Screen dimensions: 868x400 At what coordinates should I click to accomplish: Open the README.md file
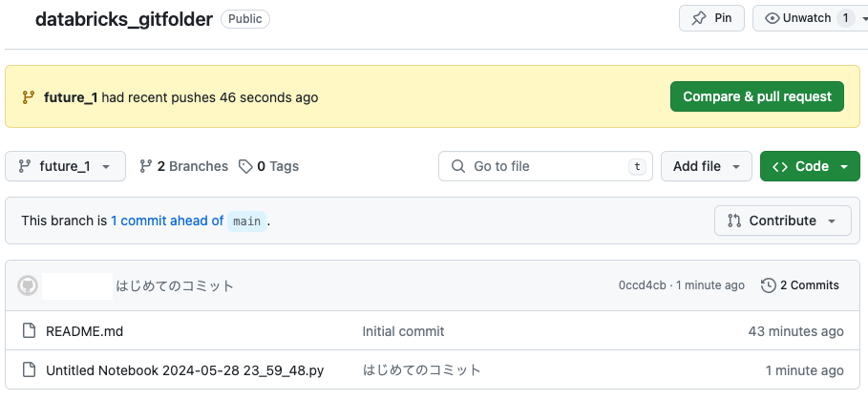click(x=84, y=331)
